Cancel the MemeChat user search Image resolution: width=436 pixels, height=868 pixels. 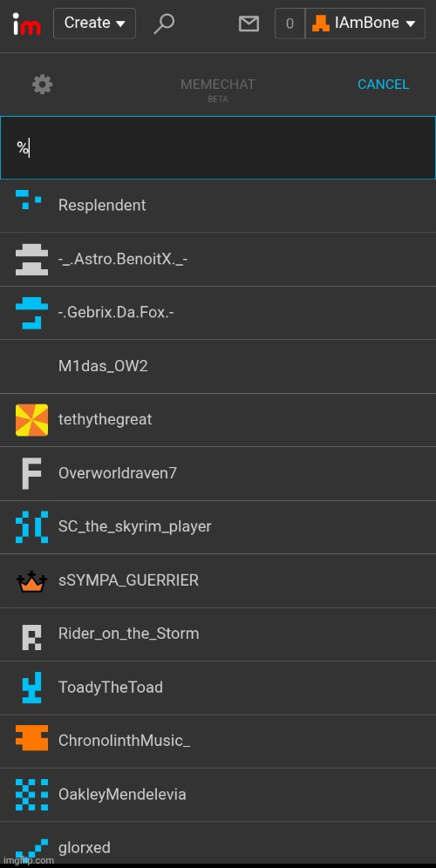point(383,85)
